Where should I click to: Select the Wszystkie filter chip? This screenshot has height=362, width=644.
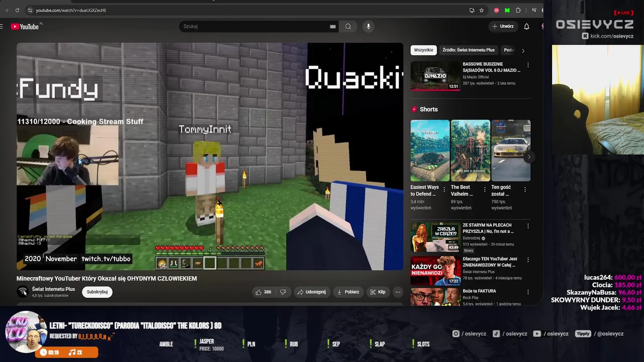(424, 50)
